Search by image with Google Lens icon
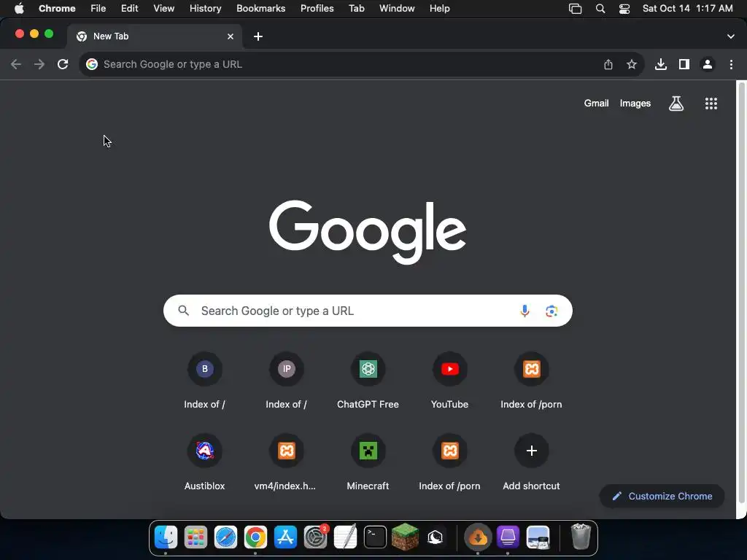 pyautogui.click(x=551, y=311)
